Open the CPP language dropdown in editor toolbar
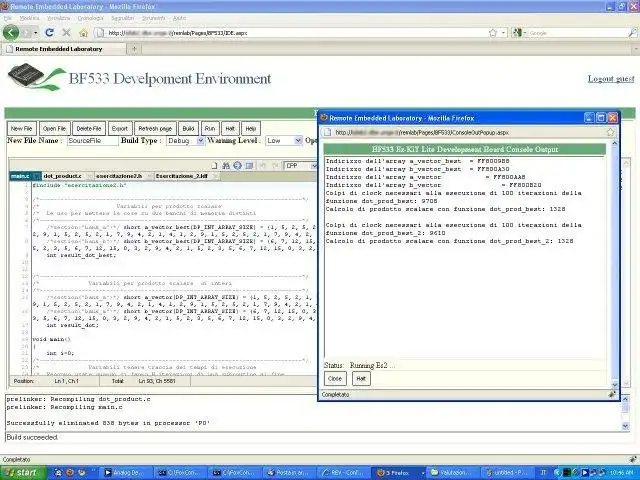 (x=300, y=165)
